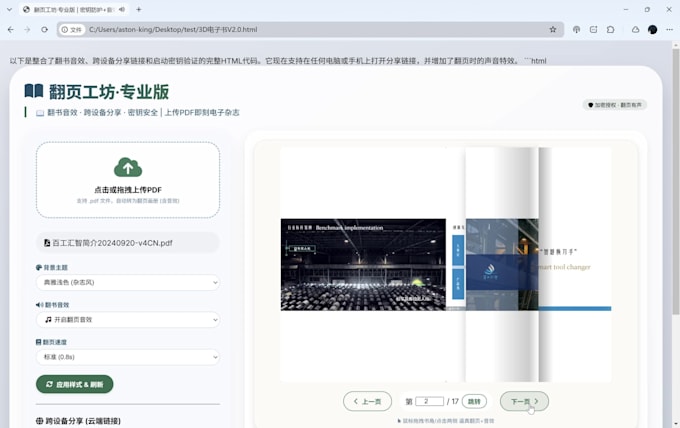Click the page vertical scrollbar
Screen dimensions: 680x428
676,180
